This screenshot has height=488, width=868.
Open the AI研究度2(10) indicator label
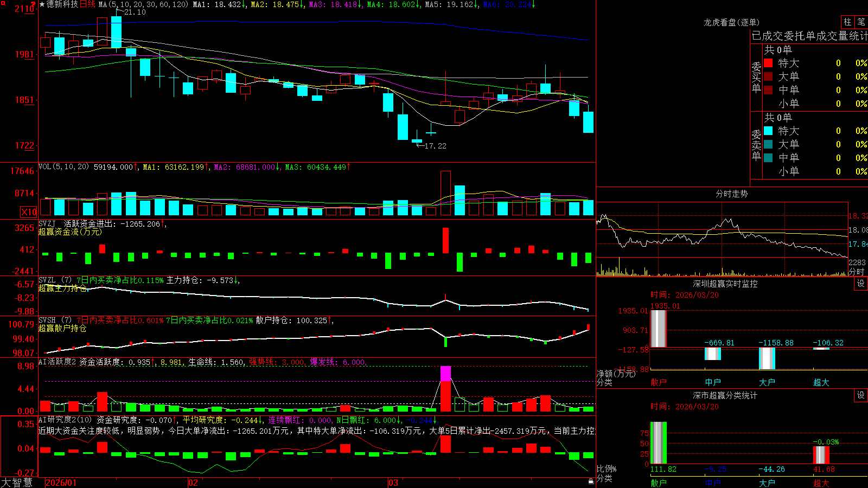[65, 420]
